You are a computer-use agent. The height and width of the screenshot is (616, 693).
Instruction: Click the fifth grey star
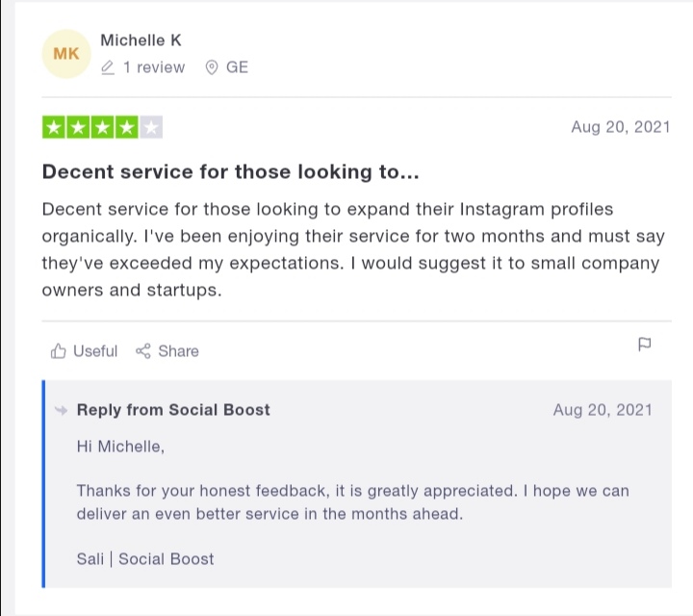[x=151, y=127]
